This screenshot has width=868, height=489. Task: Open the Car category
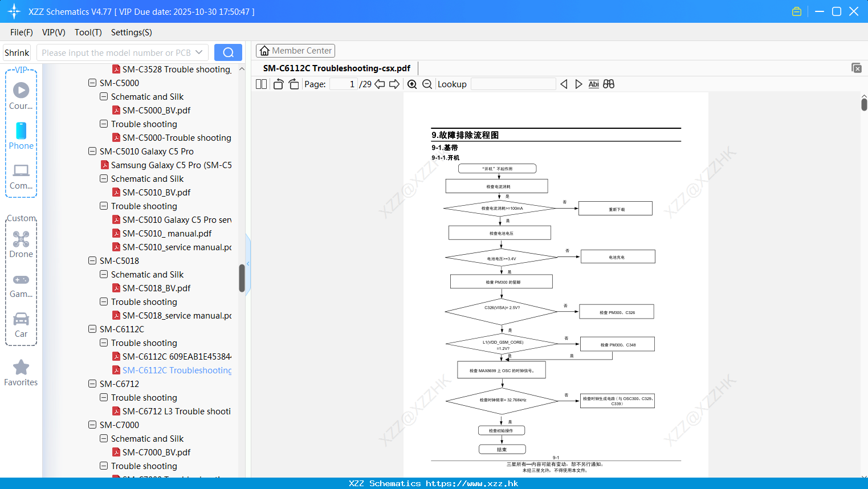[21, 325]
